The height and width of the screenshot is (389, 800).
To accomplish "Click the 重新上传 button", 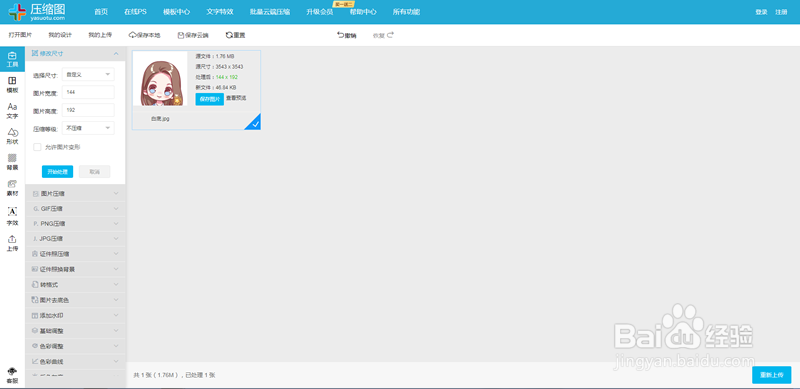I will coord(771,375).
